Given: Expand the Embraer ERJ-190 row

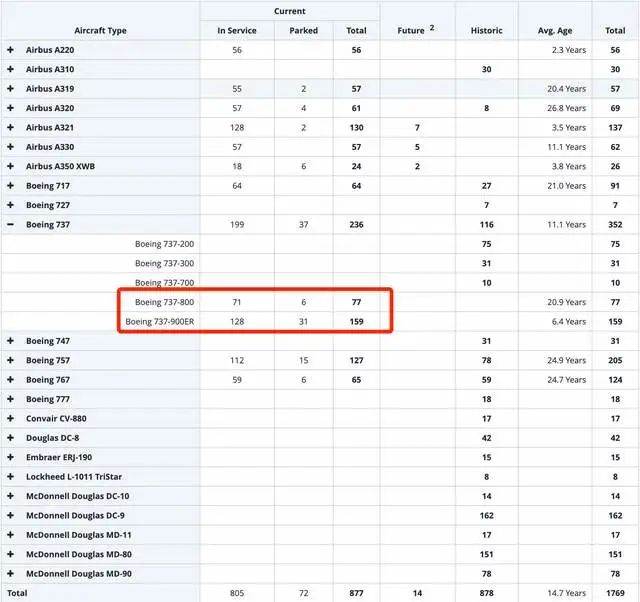Looking at the screenshot, I should (11, 457).
